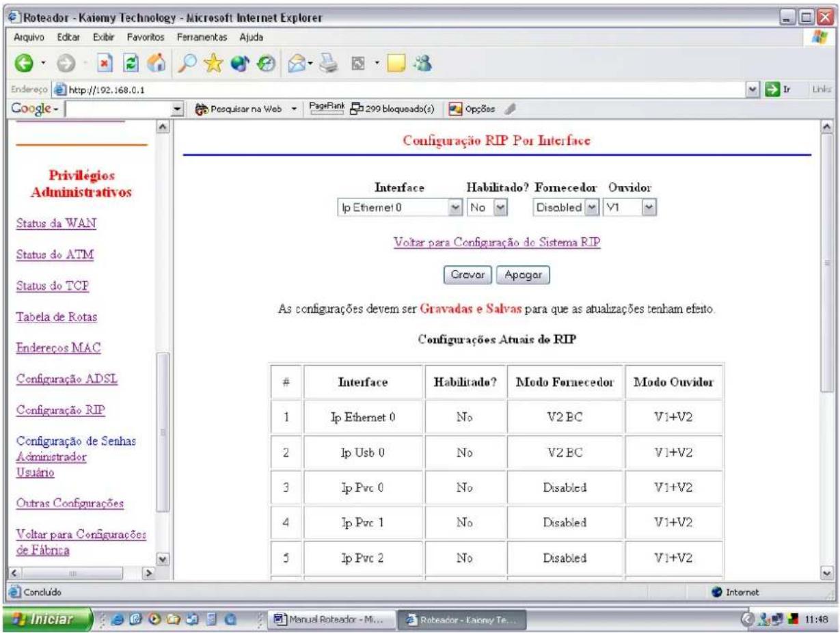Click the sidebar vertical scrollbar thumb
The image size is (840, 633).
pyautogui.click(x=163, y=433)
